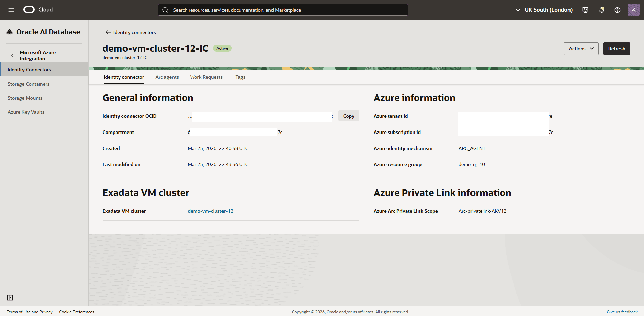Screen dimensions: 644x316
Task: Collapse the sidebar using the bottom-left icon
Action: pyautogui.click(x=10, y=298)
